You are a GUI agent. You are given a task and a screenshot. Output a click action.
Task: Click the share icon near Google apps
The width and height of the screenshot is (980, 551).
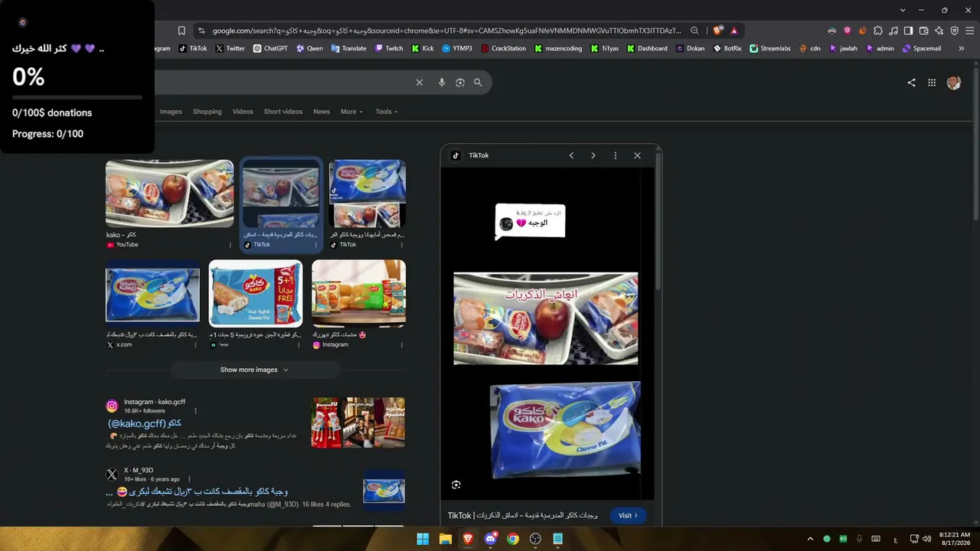(x=911, y=83)
